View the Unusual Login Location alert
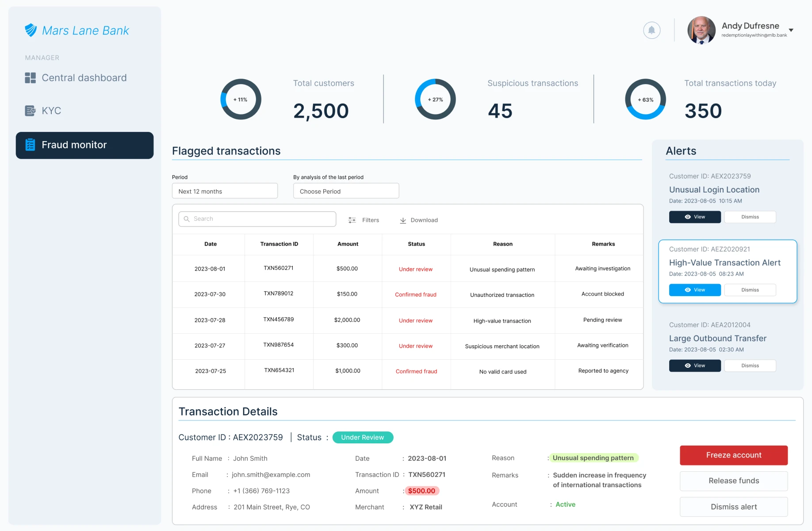812x531 pixels. 694,217
